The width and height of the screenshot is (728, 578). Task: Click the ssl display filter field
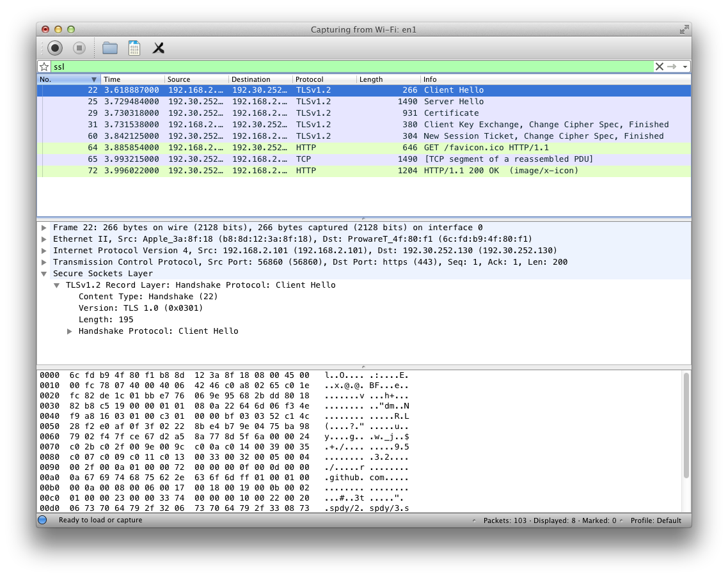pyautogui.click(x=352, y=66)
